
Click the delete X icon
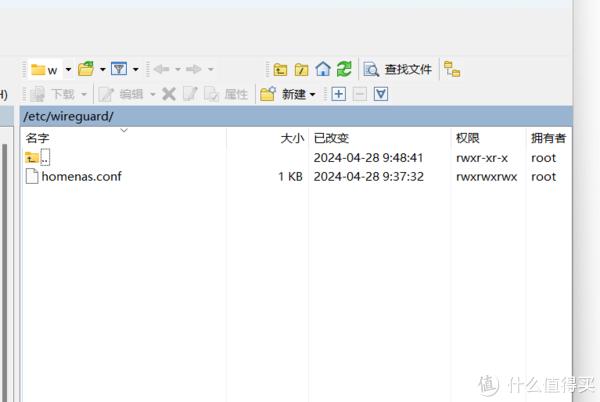click(x=169, y=94)
